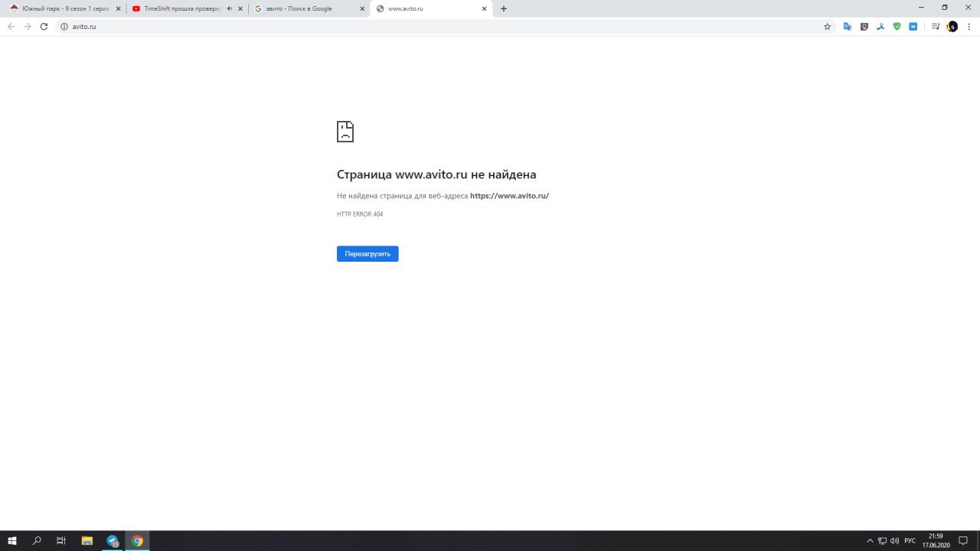Restore down the Chrome window
Screen dimensions: 980x551
[x=944, y=8]
